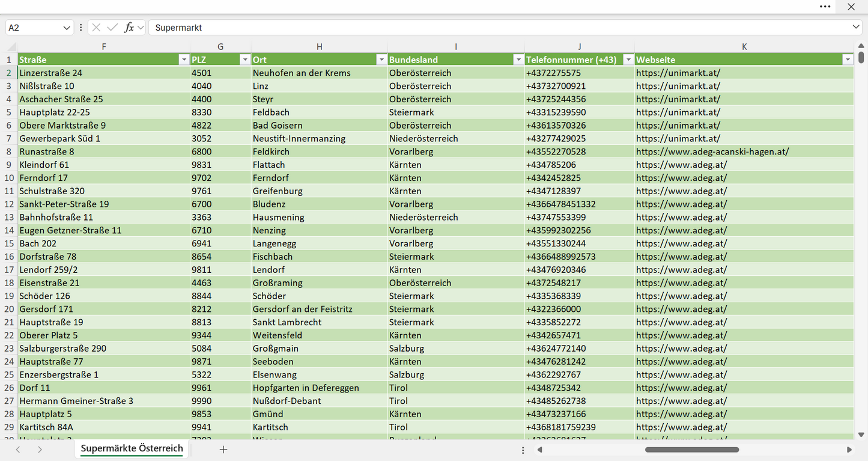Open the Webseite column filter dropdown
Viewport: 868px width, 461px height.
click(848, 60)
